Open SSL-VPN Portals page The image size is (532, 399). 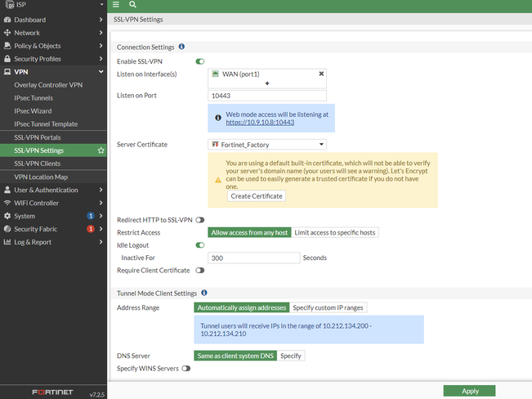pyautogui.click(x=38, y=137)
